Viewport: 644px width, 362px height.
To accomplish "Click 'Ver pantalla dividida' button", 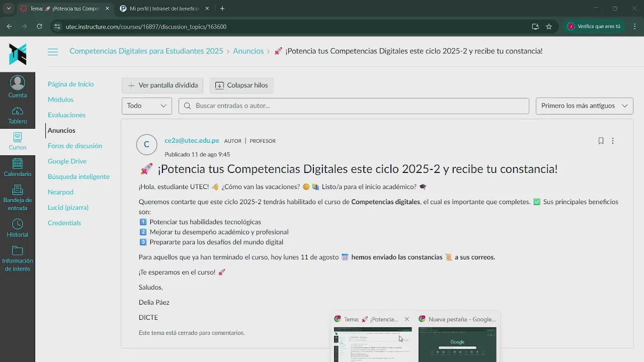I will [163, 85].
